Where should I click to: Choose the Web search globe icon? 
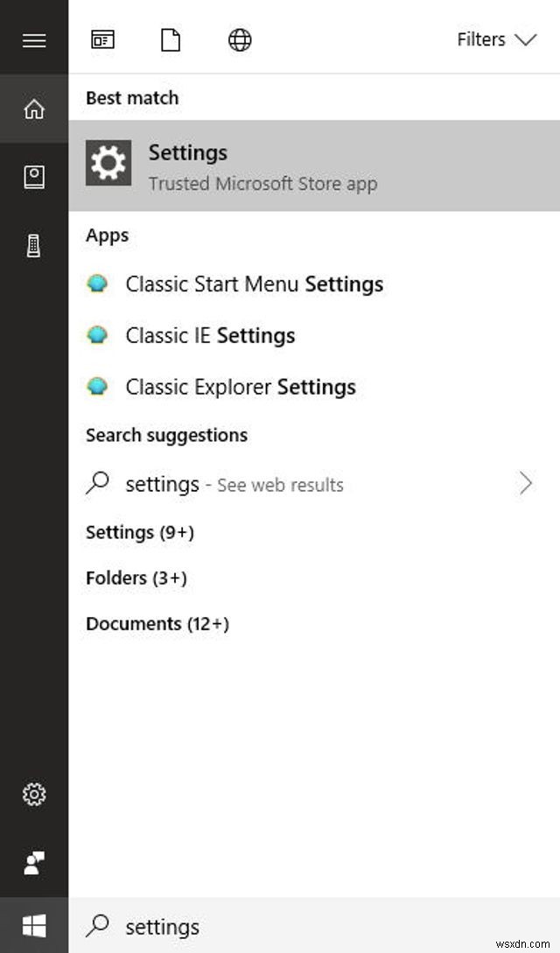[238, 39]
